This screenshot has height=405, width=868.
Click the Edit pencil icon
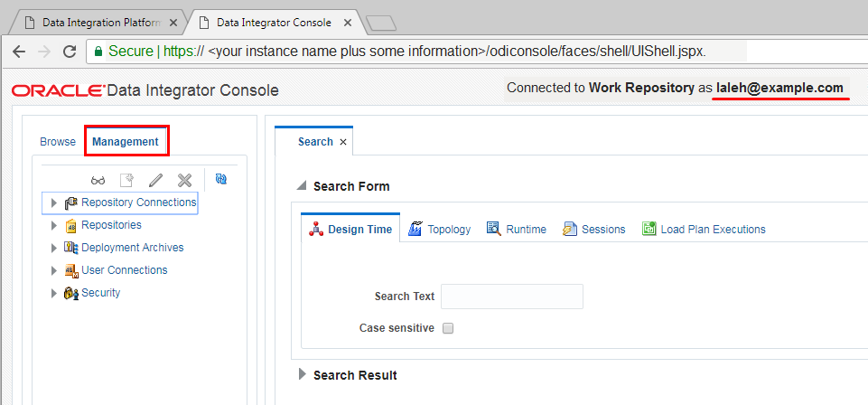[155, 180]
